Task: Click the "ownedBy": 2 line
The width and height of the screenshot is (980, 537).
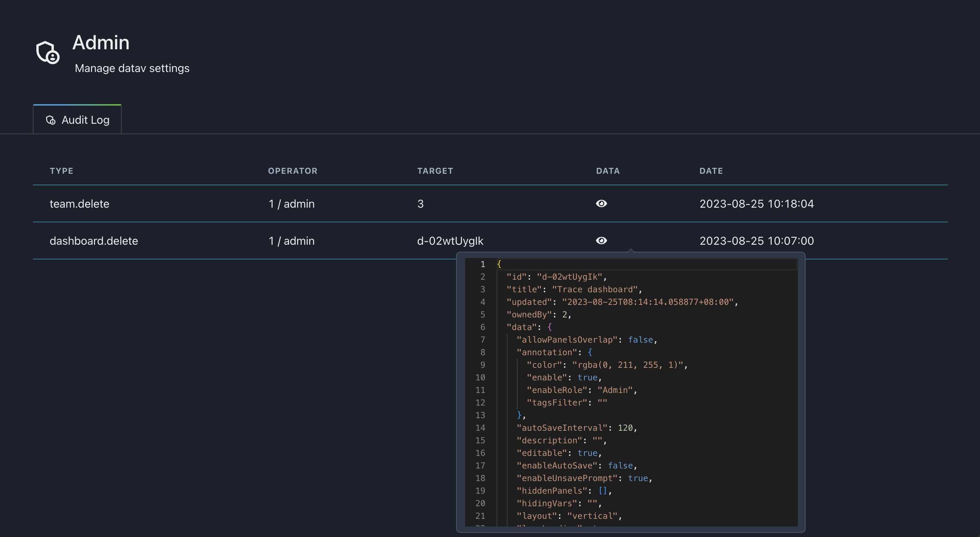Action: click(x=539, y=314)
